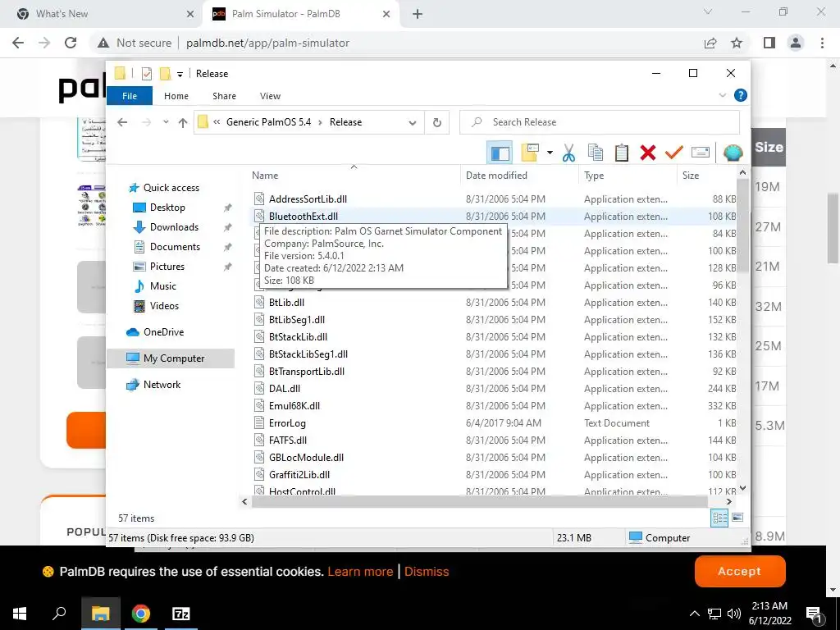The width and height of the screenshot is (840, 630).
Task: Click the Classic Shell settings icon
Action: [733, 153]
